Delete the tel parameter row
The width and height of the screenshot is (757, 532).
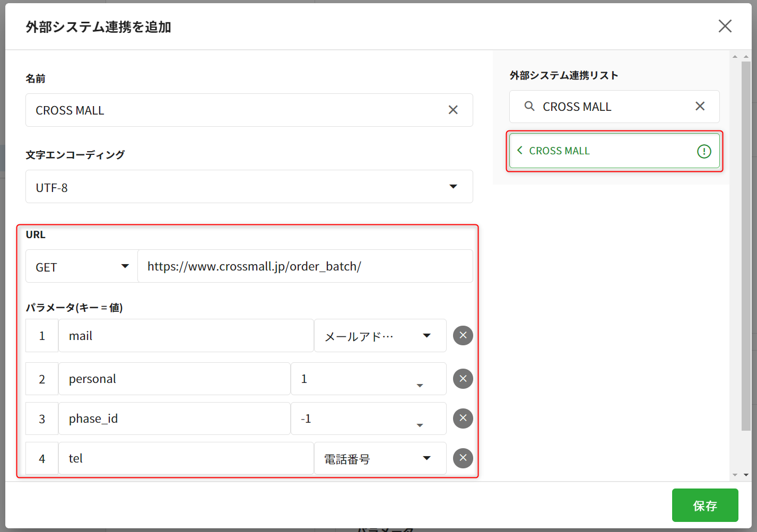point(463,458)
